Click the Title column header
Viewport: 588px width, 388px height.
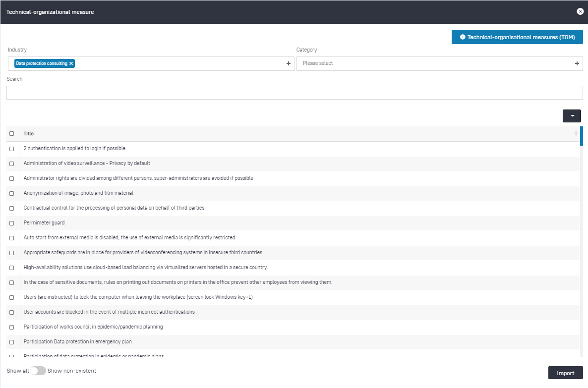click(29, 134)
